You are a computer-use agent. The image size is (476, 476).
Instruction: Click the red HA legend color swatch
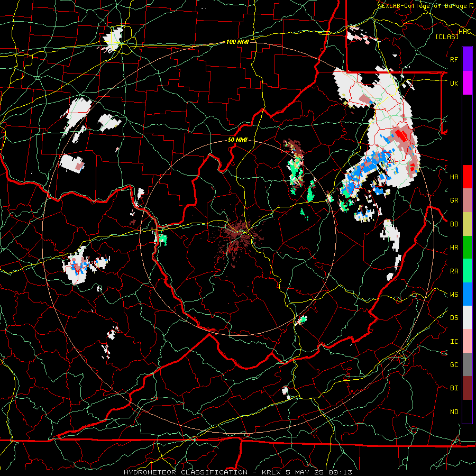point(467,177)
